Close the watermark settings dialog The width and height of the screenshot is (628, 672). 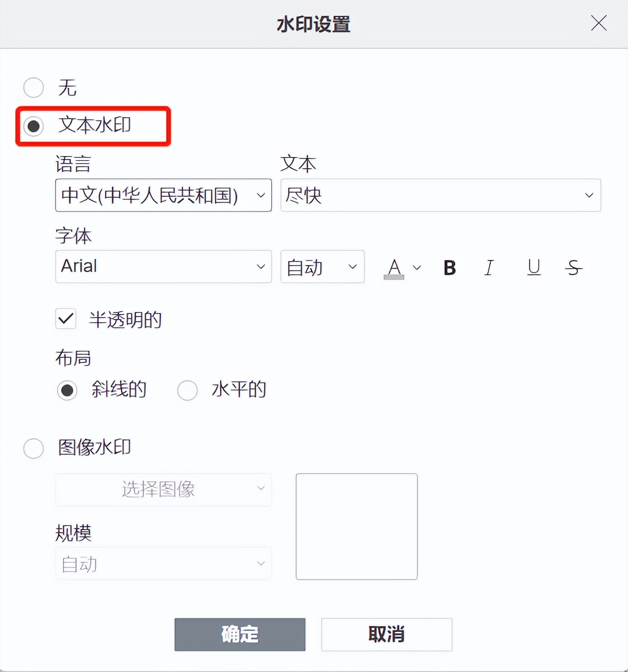598,23
